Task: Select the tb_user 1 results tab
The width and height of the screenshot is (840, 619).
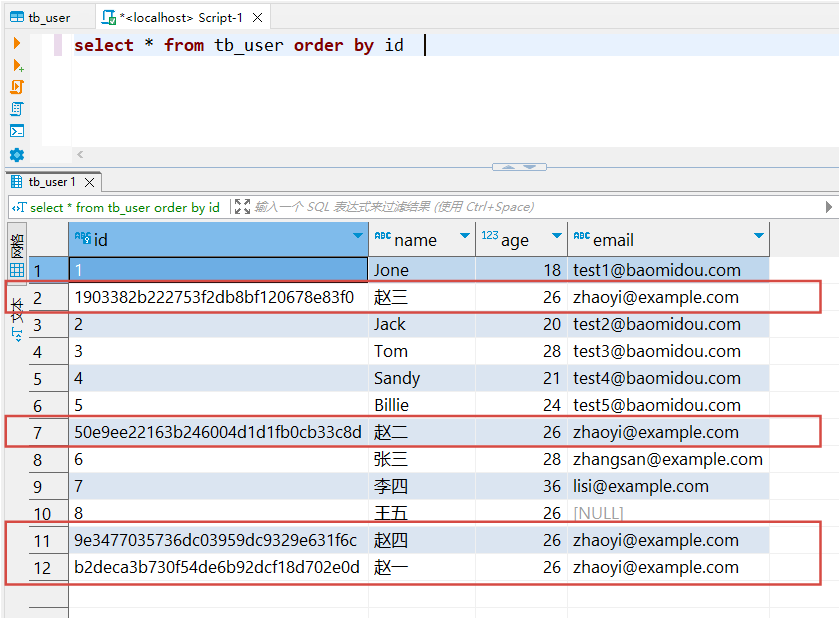Action: point(52,182)
